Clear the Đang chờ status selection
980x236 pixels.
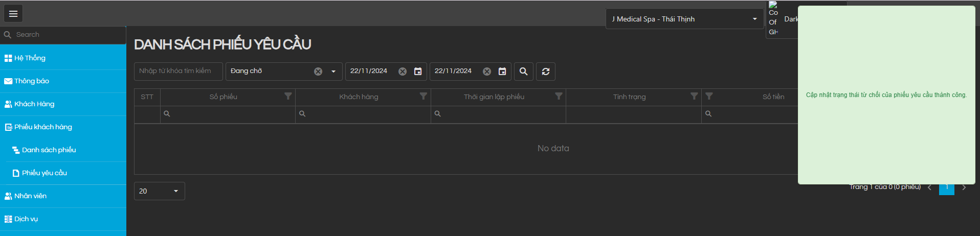[x=318, y=72]
